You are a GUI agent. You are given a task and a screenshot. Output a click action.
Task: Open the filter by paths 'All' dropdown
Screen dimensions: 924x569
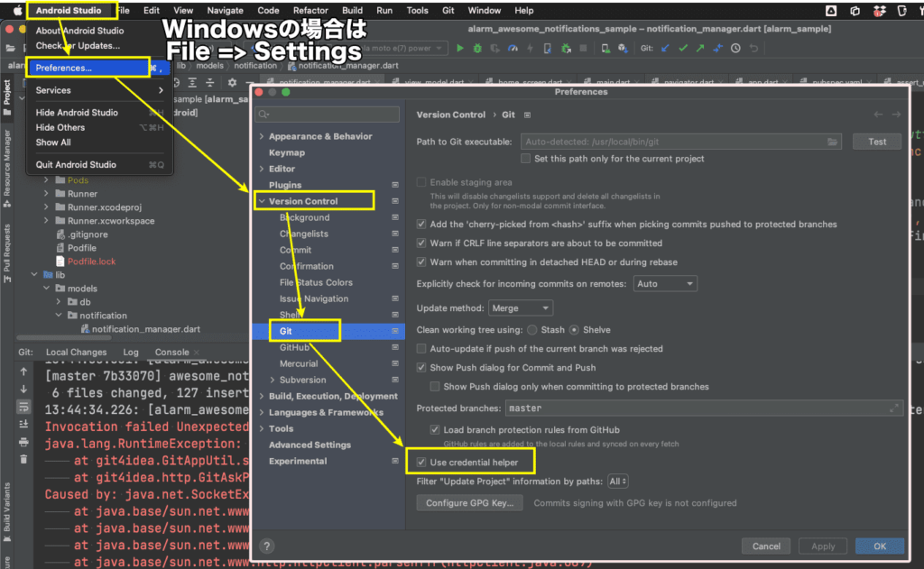(617, 482)
